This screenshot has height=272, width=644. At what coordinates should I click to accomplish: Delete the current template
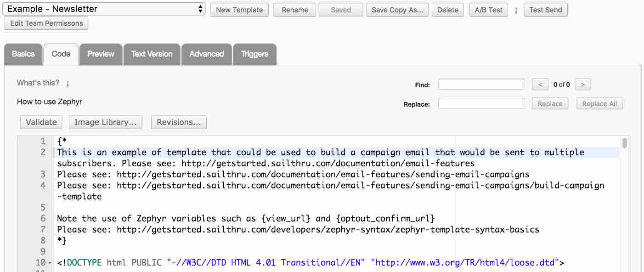click(447, 9)
